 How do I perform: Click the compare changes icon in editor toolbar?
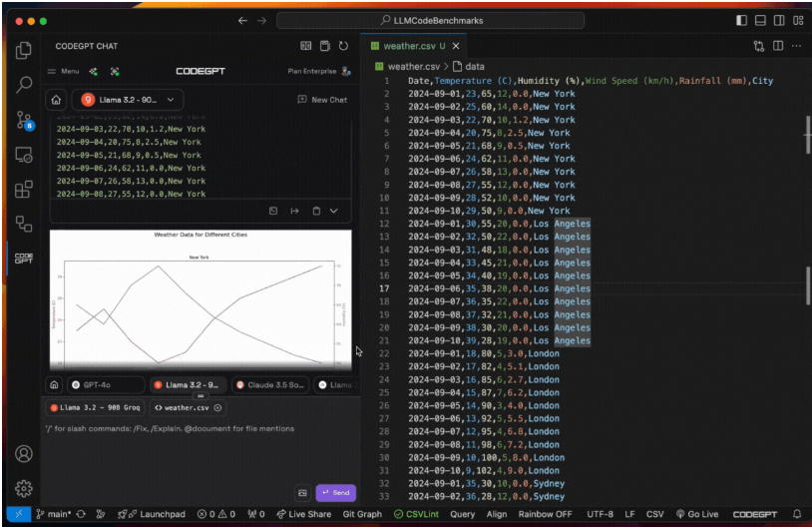click(x=759, y=46)
